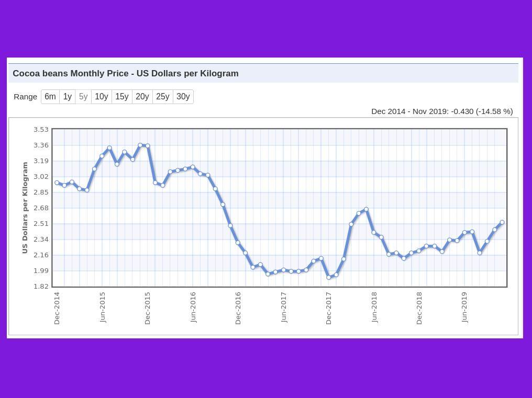The height and width of the screenshot is (398, 532).
Task: Click the sharp dip data point after Jun-2019
Action: click(480, 253)
